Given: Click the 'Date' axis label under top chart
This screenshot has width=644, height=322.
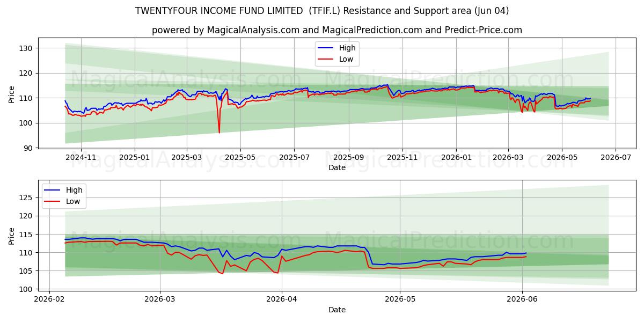Looking at the screenshot, I should pyautogui.click(x=337, y=168).
